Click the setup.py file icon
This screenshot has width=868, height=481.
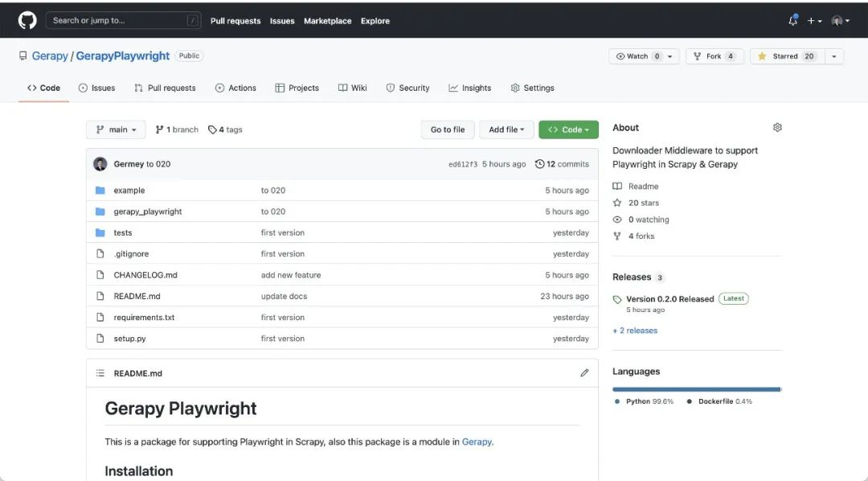[100, 338]
